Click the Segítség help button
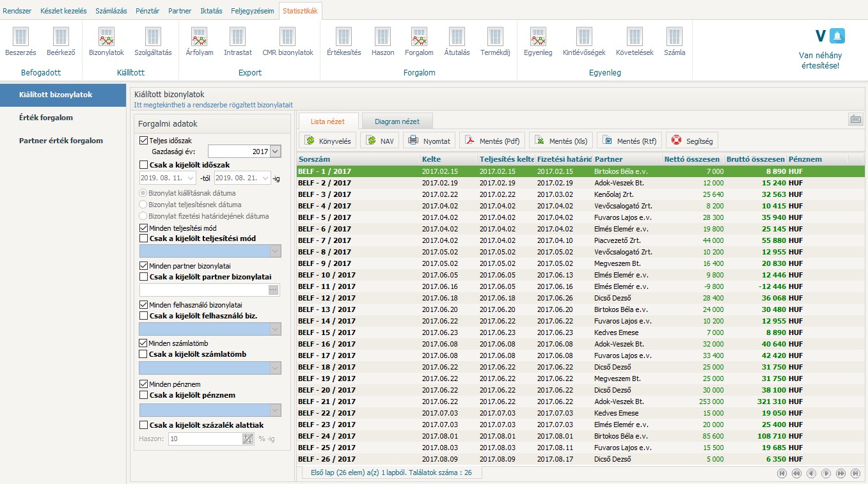 coord(693,141)
